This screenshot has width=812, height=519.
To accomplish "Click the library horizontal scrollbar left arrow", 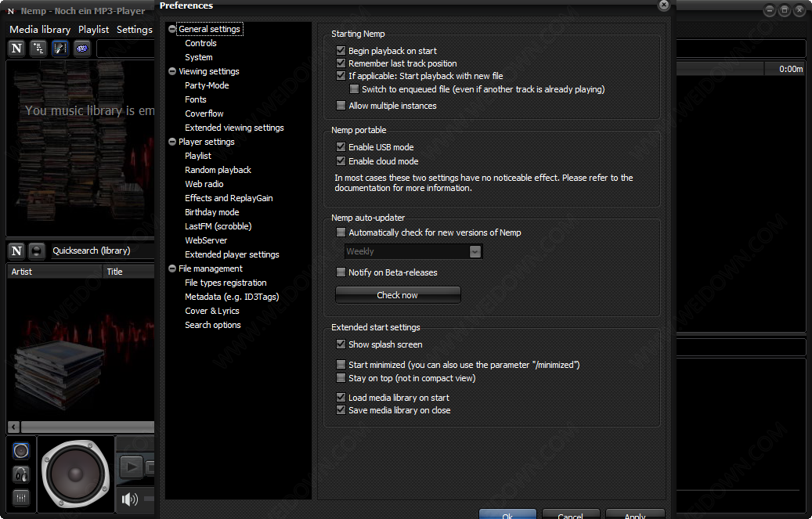I will click(14, 427).
